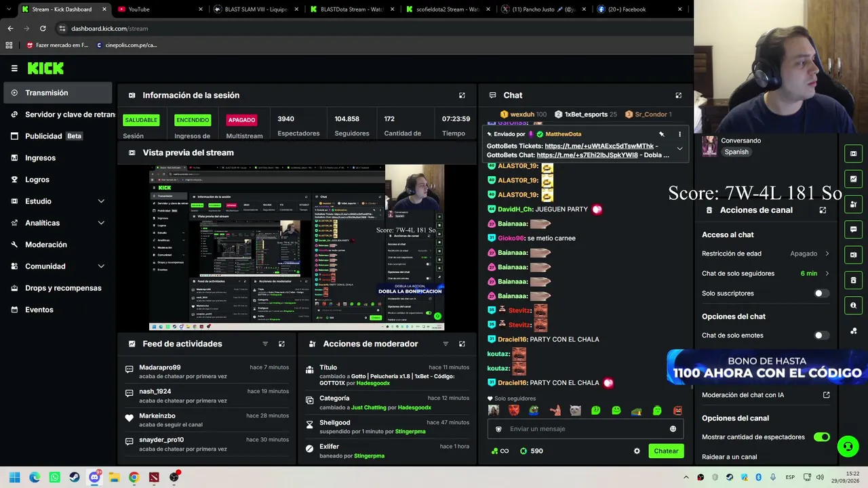This screenshot has width=868, height=488.
Task: Expand the Información de la sesión panel
Action: point(462,96)
